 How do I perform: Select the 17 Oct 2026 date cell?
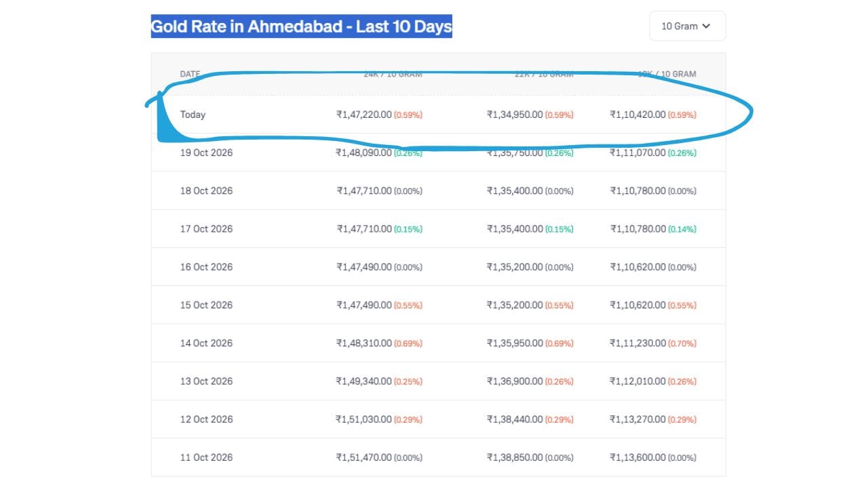(206, 228)
